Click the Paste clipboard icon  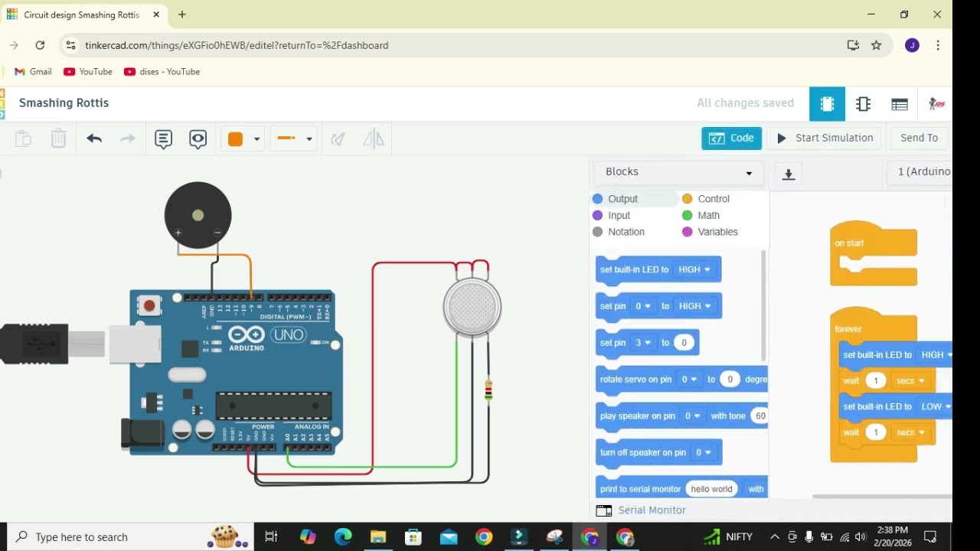[x=23, y=139]
